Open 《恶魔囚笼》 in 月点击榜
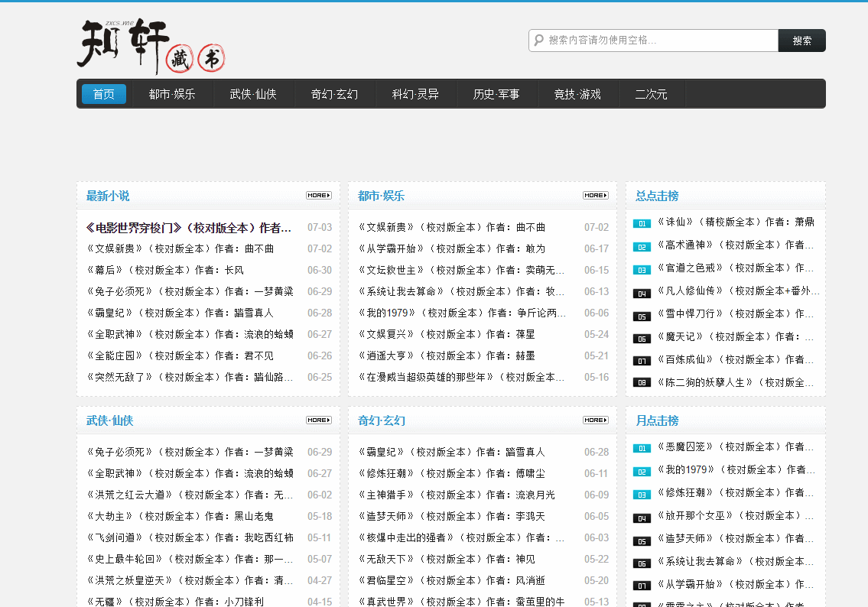The height and width of the screenshot is (607, 868). tap(736, 447)
